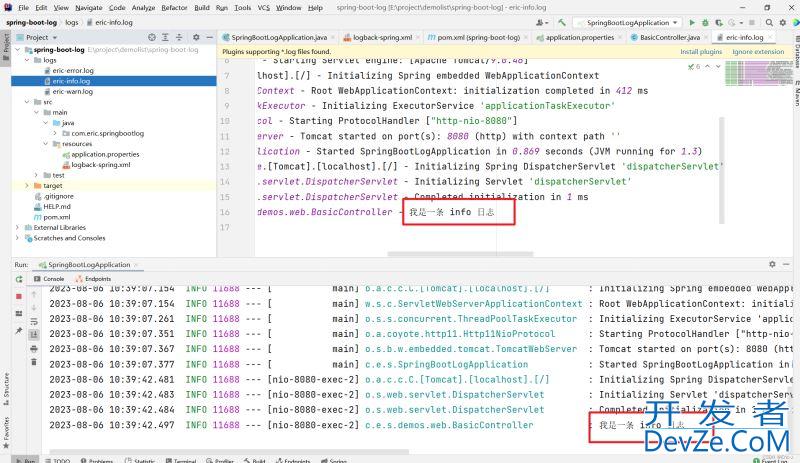Collapse the spring-boot-log root node
Screen dimensions: 800x463
pyautogui.click(x=18, y=50)
